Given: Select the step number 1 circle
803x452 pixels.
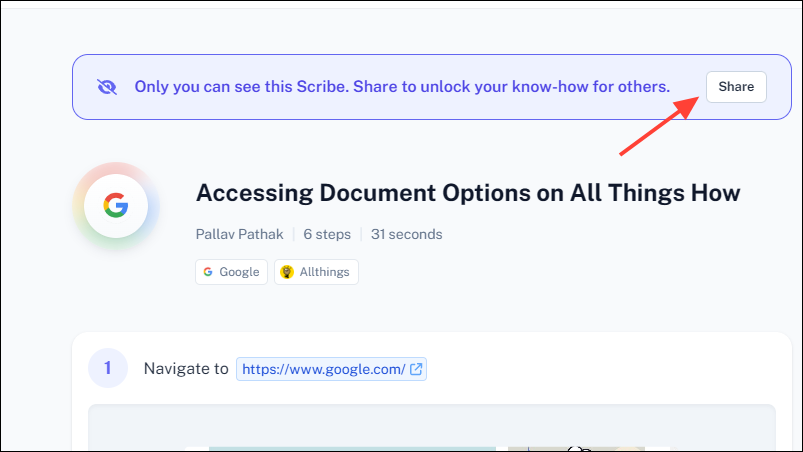Looking at the screenshot, I should click(x=108, y=368).
